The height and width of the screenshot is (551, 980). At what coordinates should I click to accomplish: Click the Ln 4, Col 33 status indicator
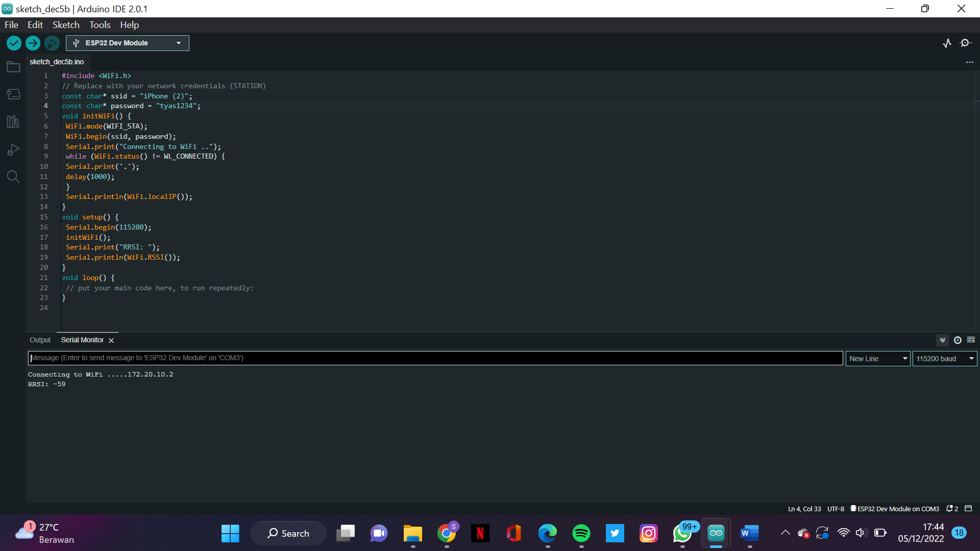(804, 509)
